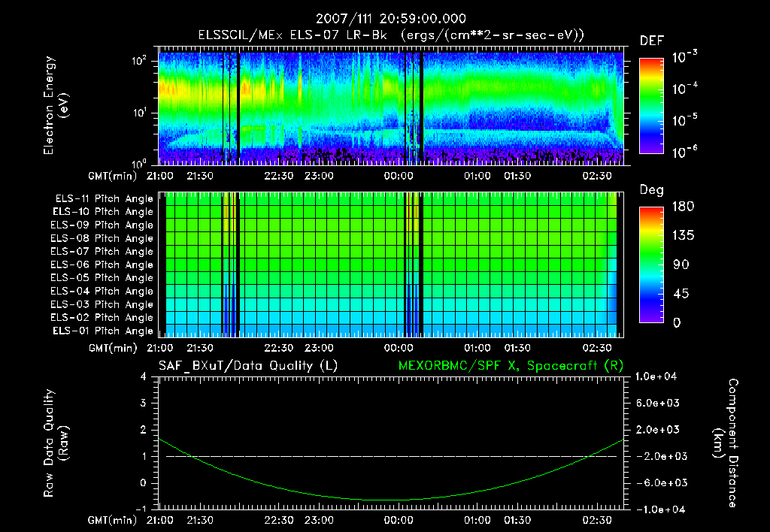Click the SAF_BXuT/Data Quality (L) title
The image size is (770, 532).
[248, 366]
